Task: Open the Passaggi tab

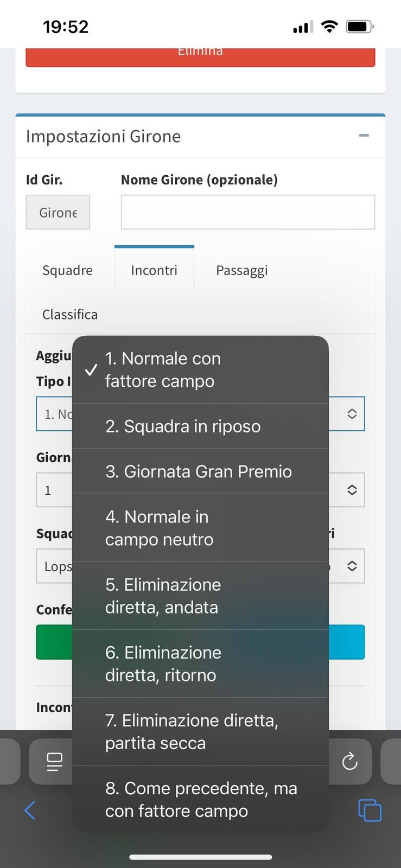Action: click(241, 270)
